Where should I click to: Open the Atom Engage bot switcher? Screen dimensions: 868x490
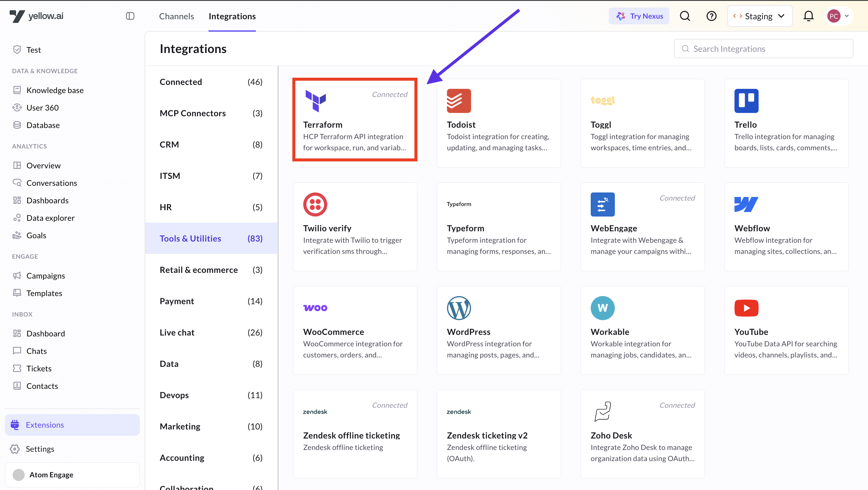[72, 475]
